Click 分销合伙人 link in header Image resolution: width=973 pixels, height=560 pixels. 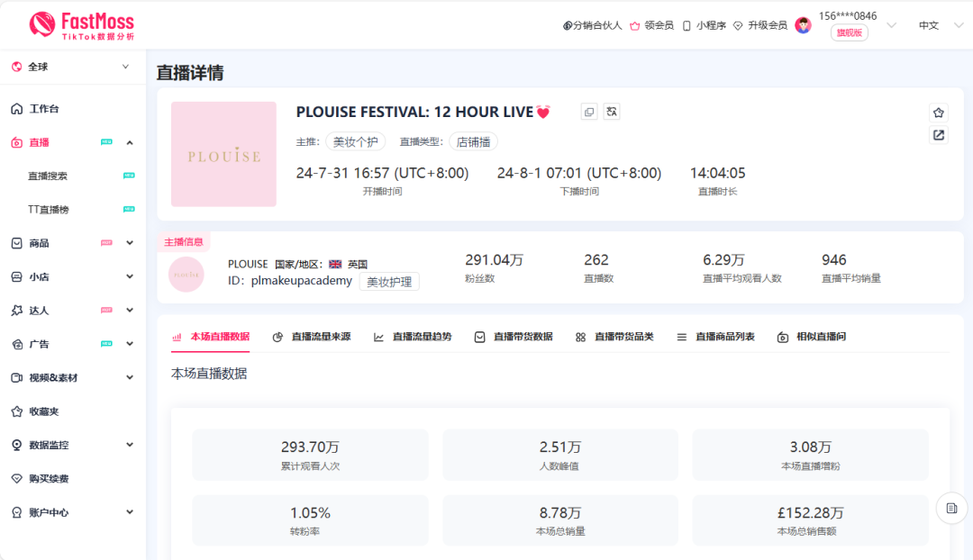point(592,25)
